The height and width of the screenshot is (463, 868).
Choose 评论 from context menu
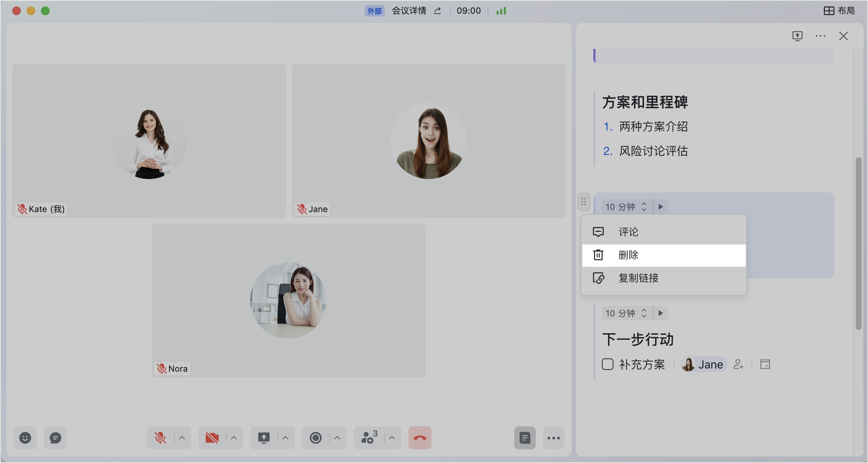pos(664,232)
